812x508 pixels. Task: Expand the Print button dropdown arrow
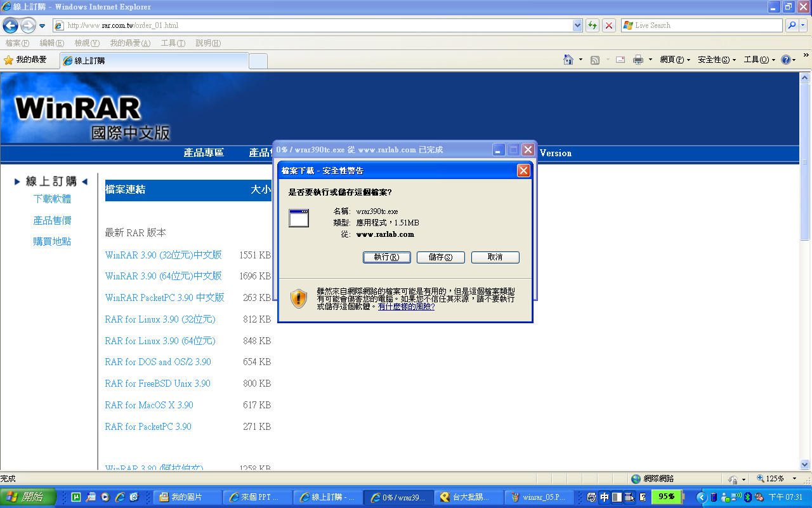tap(650, 60)
